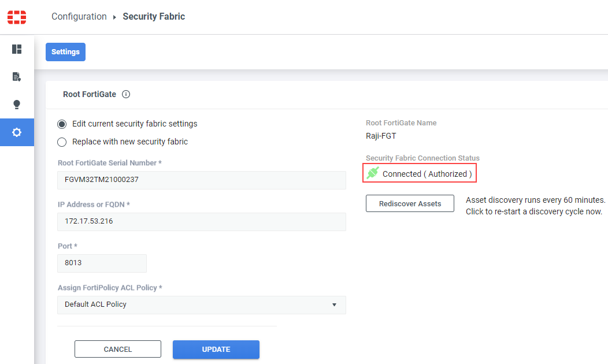Go to Configuration breadcrumb
The height and width of the screenshot is (364, 608).
79,17
